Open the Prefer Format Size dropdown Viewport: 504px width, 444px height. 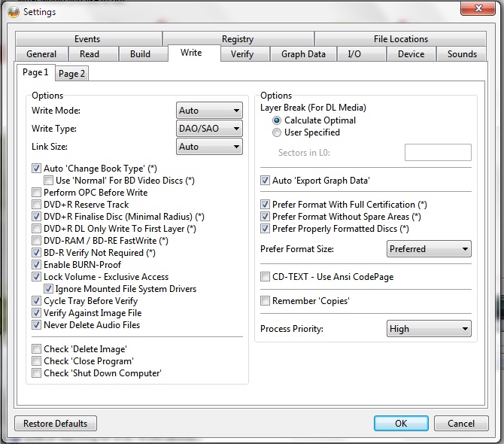click(x=429, y=249)
